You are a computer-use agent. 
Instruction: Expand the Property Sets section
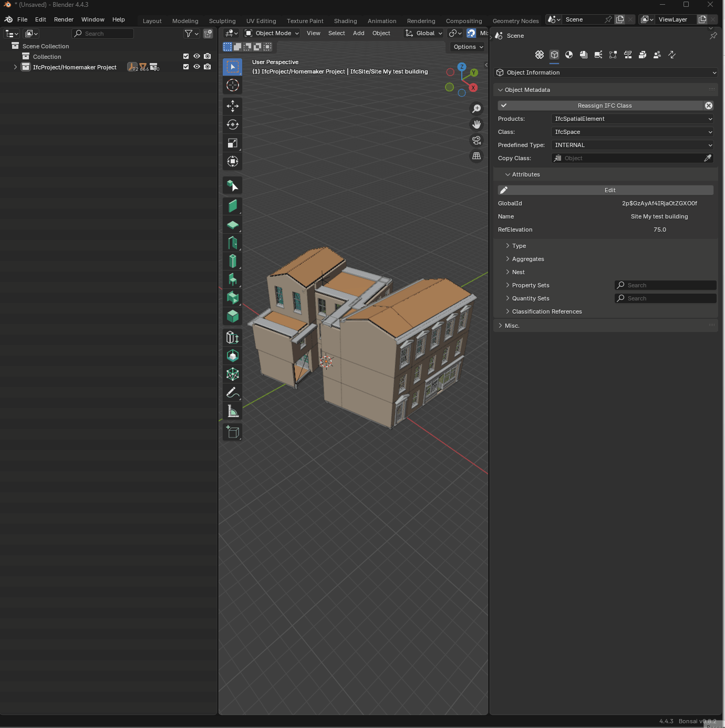[531, 285]
